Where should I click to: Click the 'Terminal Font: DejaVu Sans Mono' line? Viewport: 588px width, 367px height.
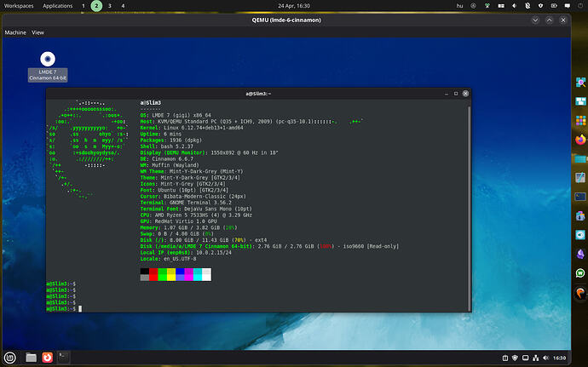pos(196,209)
